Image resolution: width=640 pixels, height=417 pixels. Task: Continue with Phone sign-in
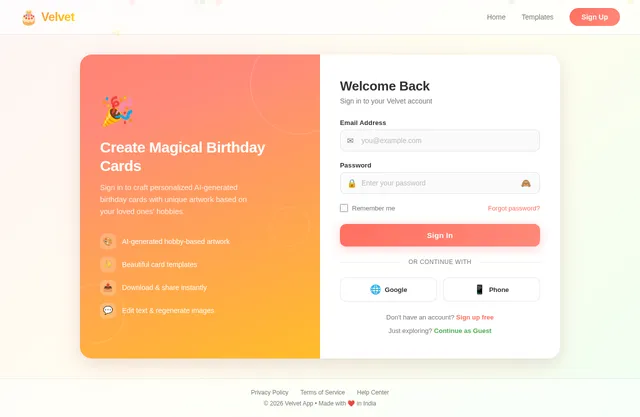491,289
